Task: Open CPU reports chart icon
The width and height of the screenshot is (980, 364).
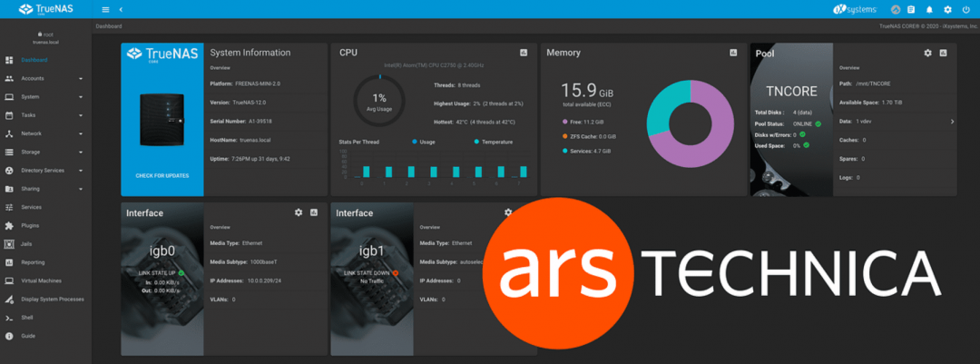Action: point(524,53)
